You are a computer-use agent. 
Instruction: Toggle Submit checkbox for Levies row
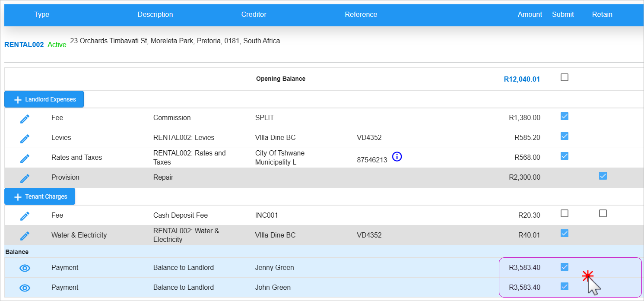(564, 136)
